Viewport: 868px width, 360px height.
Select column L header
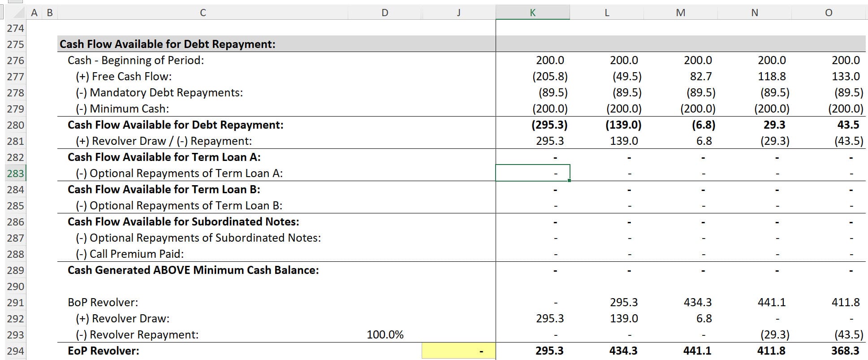(607, 13)
